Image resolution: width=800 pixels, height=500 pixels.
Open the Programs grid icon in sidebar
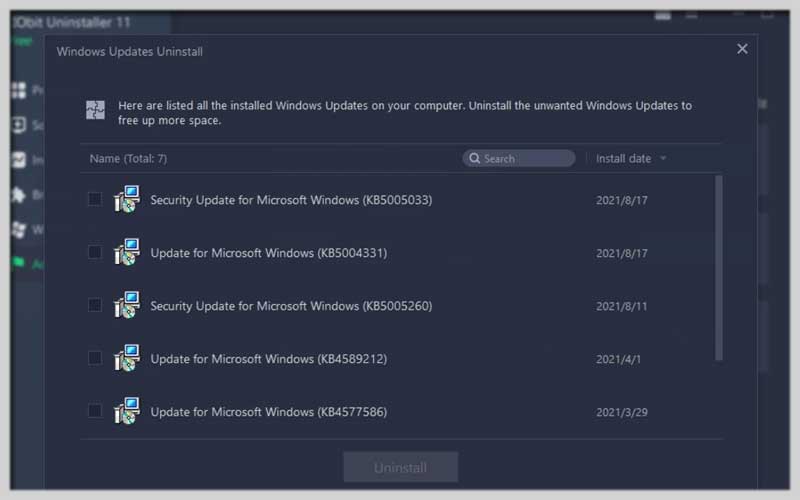[x=19, y=90]
